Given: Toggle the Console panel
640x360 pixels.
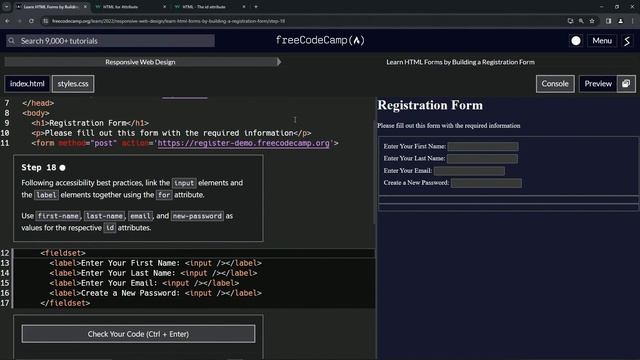Looking at the screenshot, I should click(555, 84).
